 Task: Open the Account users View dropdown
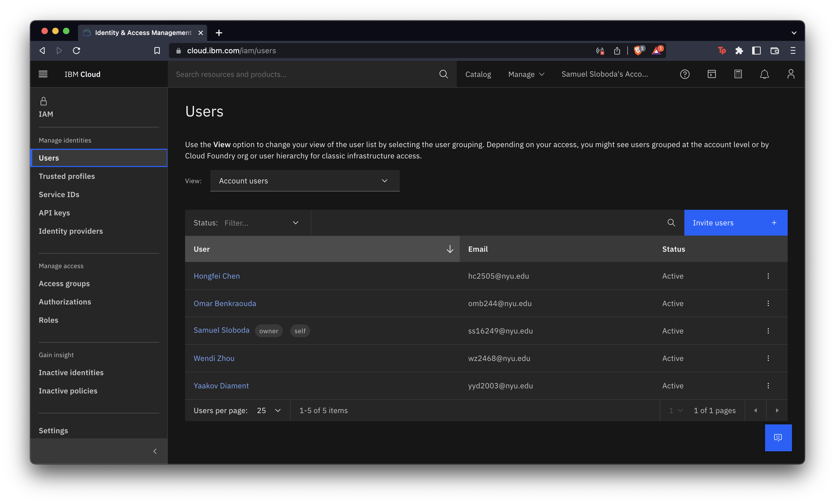point(305,180)
